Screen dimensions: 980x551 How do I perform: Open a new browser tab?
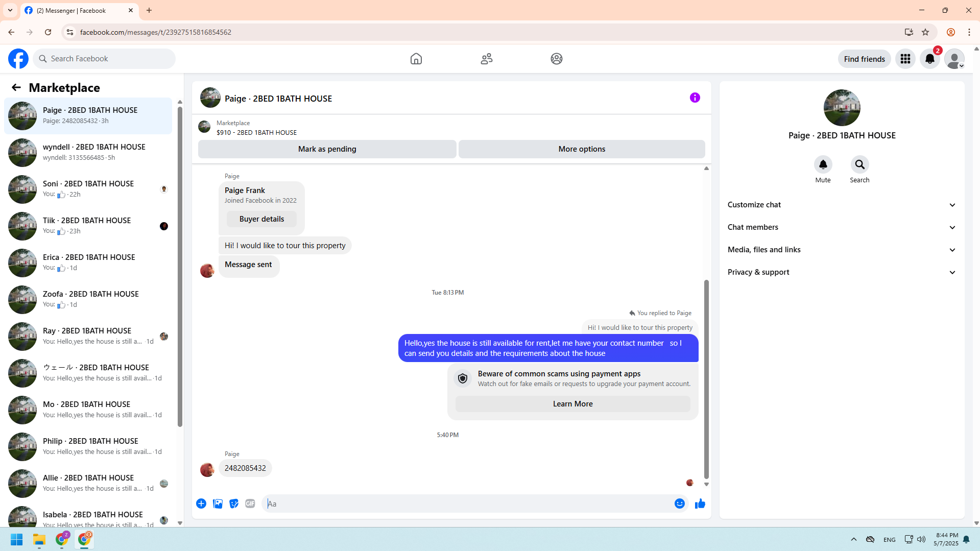[x=149, y=10]
